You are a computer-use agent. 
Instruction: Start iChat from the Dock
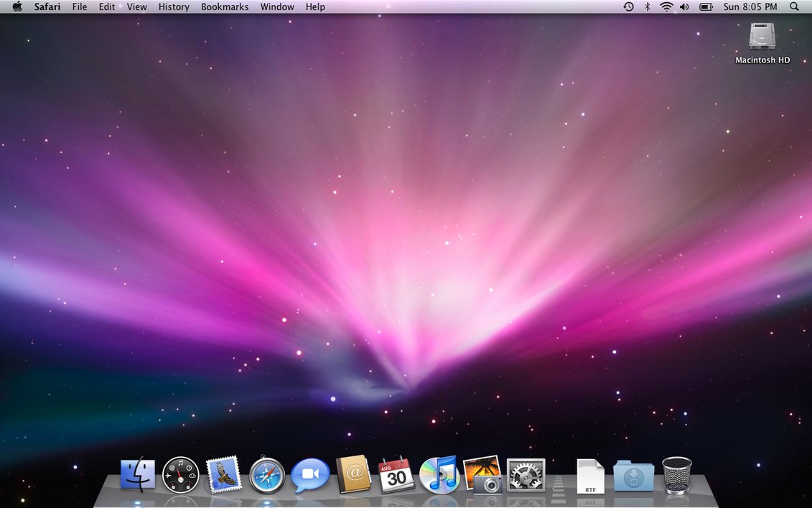coord(310,475)
